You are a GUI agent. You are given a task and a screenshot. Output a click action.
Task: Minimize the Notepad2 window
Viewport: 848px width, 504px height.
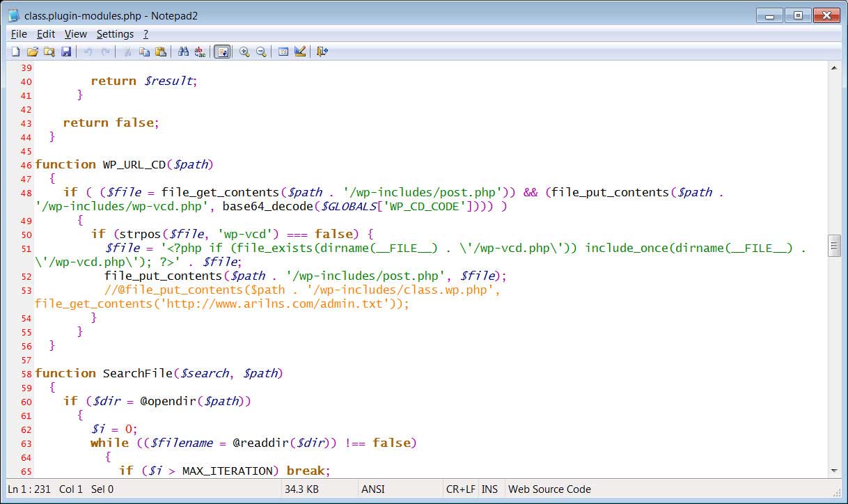771,15
